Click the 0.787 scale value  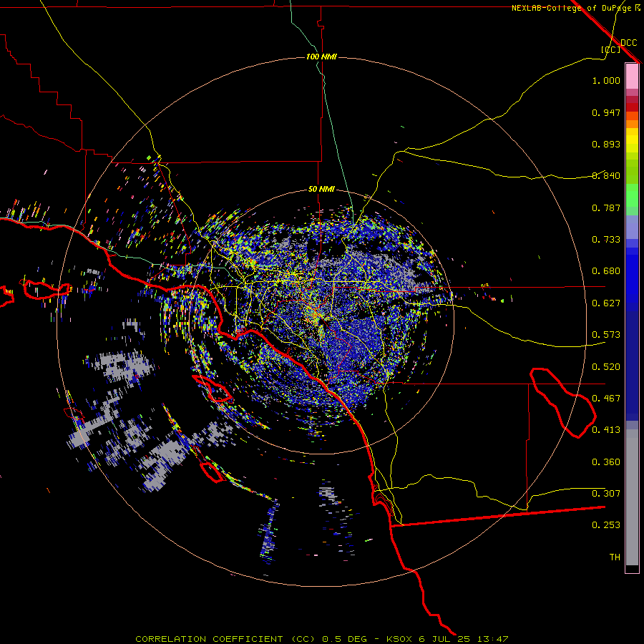606,208
